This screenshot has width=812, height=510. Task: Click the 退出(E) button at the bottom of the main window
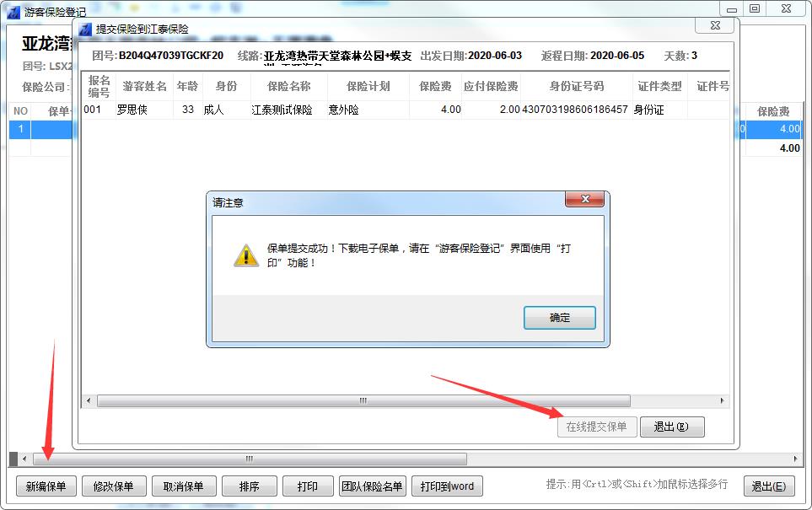pos(768,486)
